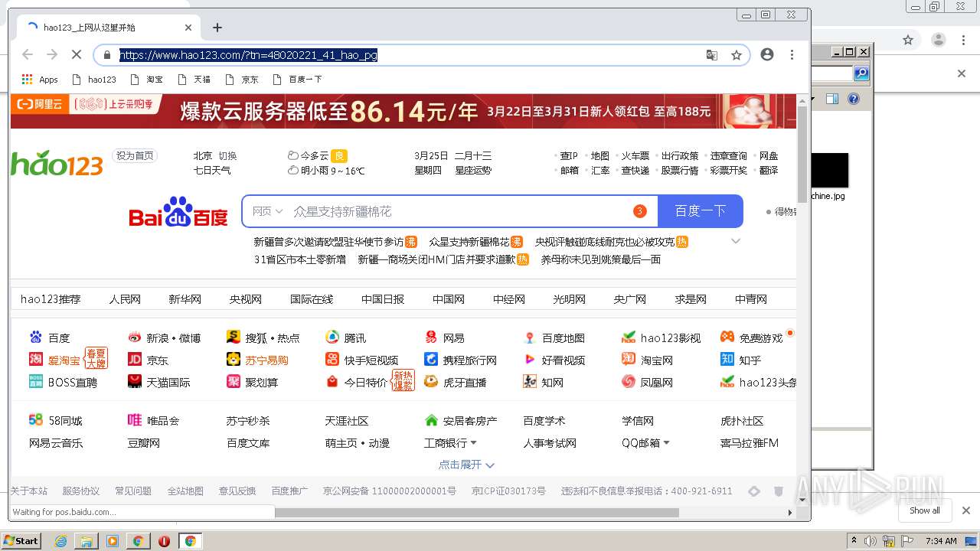Click the 设为首页 button
The height and width of the screenshot is (551, 980).
coord(135,155)
